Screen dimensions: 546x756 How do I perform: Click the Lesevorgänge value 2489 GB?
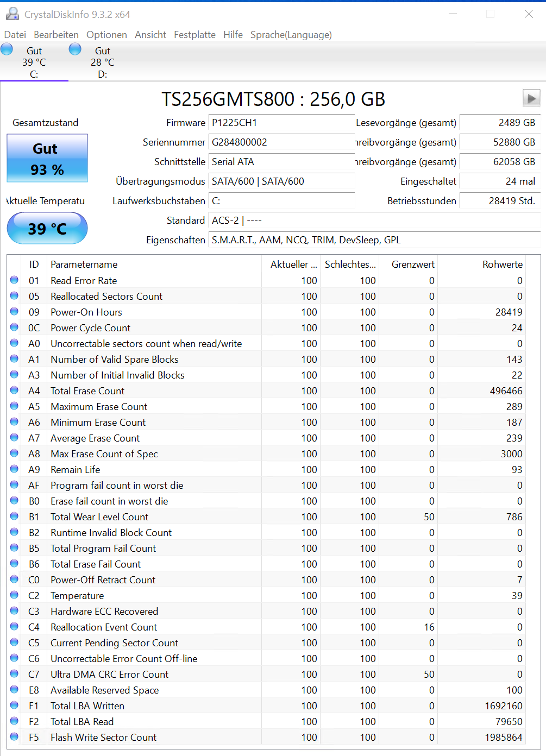[500, 123]
